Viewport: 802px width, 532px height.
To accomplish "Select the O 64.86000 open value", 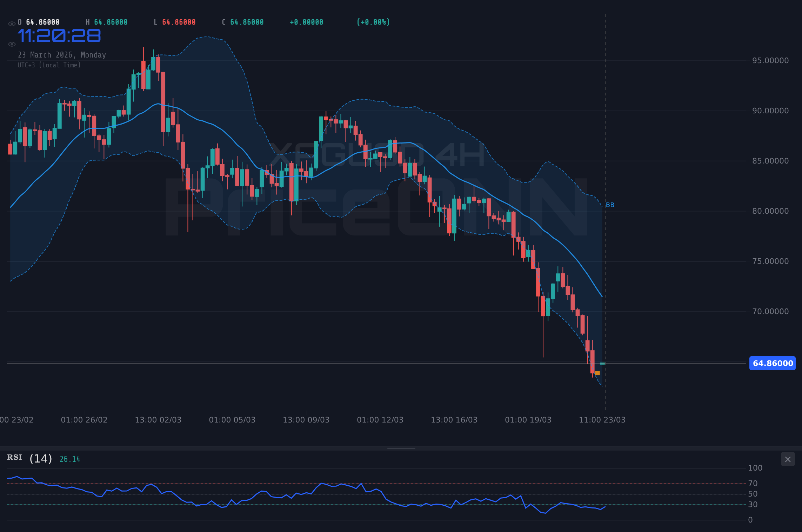I will 38,22.
